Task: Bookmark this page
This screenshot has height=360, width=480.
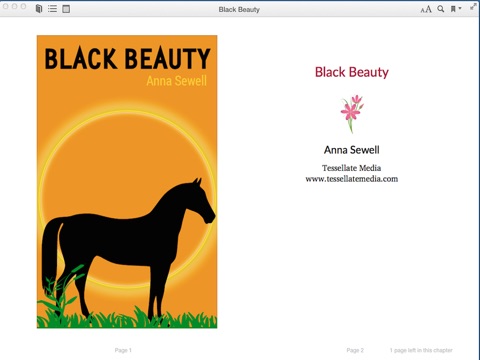Action: (453, 9)
